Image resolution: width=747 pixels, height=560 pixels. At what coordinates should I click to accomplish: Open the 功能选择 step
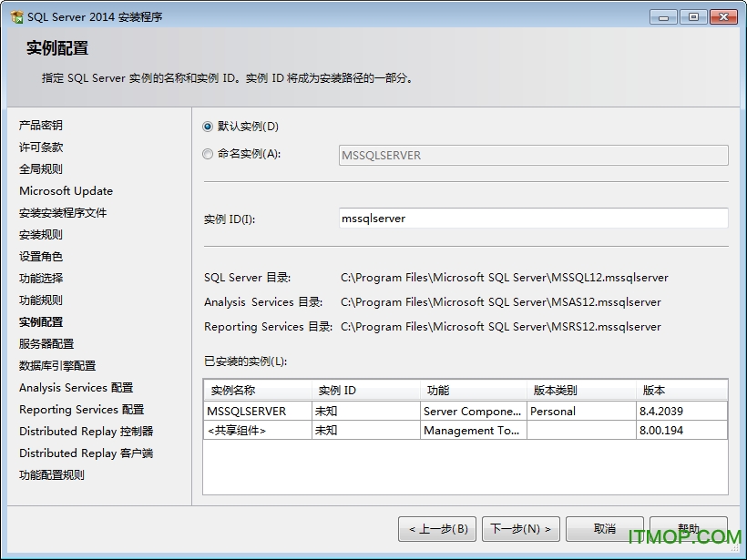tap(41, 278)
